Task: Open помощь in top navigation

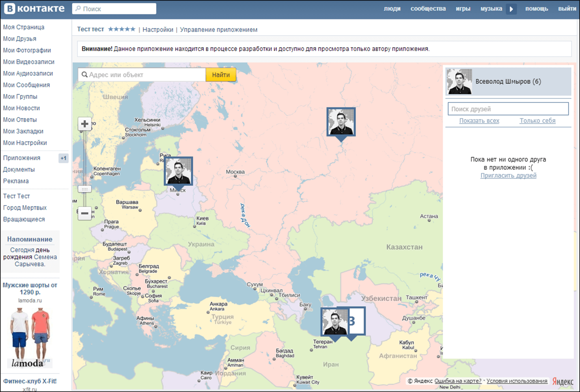Action: [x=537, y=9]
